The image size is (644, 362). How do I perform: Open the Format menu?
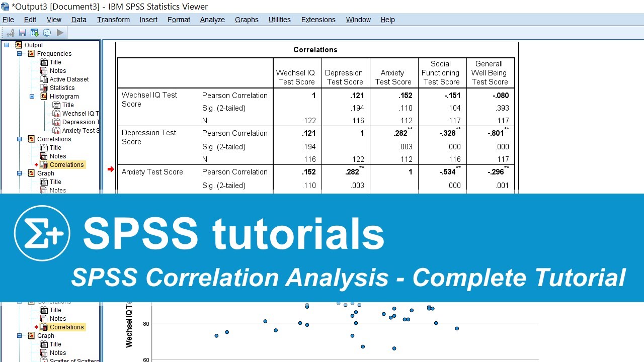(179, 20)
